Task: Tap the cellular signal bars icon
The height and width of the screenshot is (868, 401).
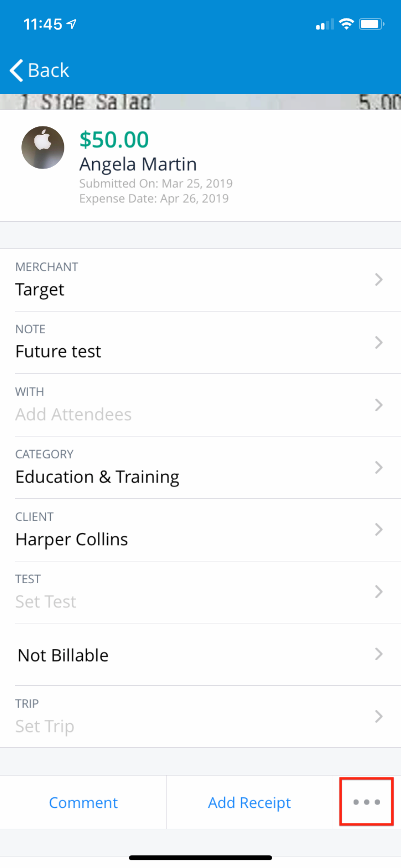Action: (x=325, y=25)
